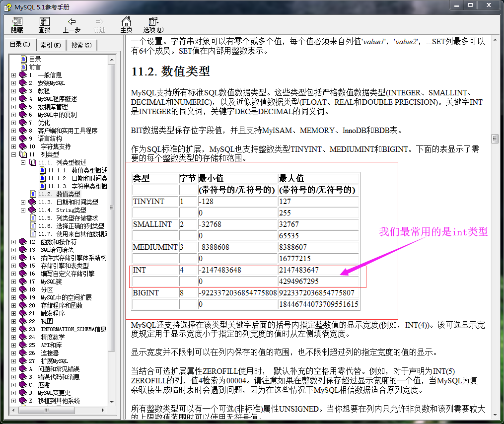Click the MySQL help app icon in title bar

point(8,7)
